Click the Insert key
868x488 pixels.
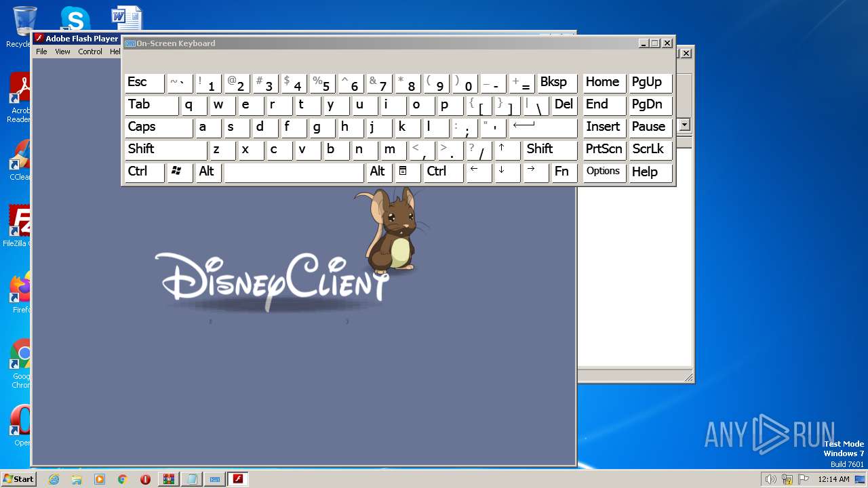pos(604,127)
